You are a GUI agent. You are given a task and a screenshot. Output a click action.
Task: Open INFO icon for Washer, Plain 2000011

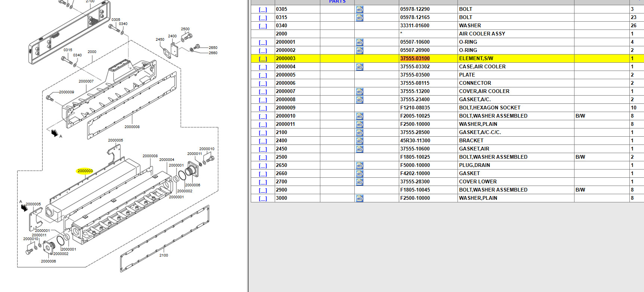[359, 124]
